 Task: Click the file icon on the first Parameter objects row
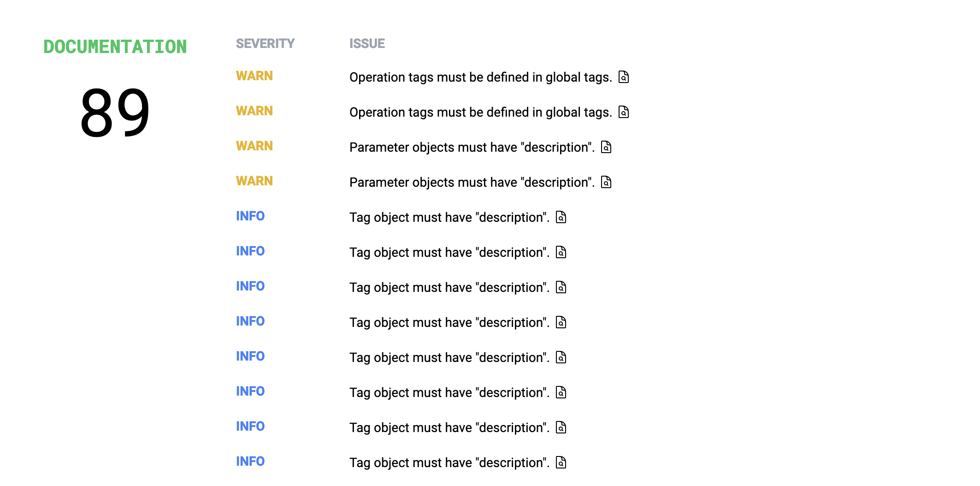606,147
